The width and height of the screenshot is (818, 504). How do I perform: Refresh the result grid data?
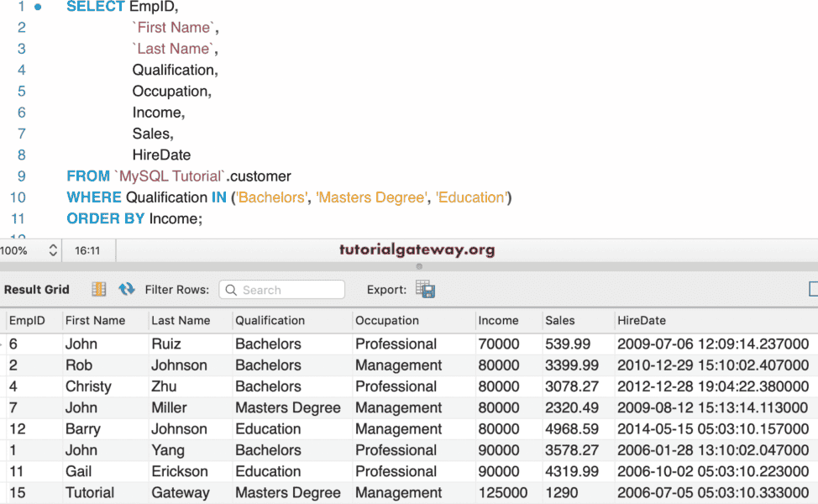pyautogui.click(x=127, y=290)
